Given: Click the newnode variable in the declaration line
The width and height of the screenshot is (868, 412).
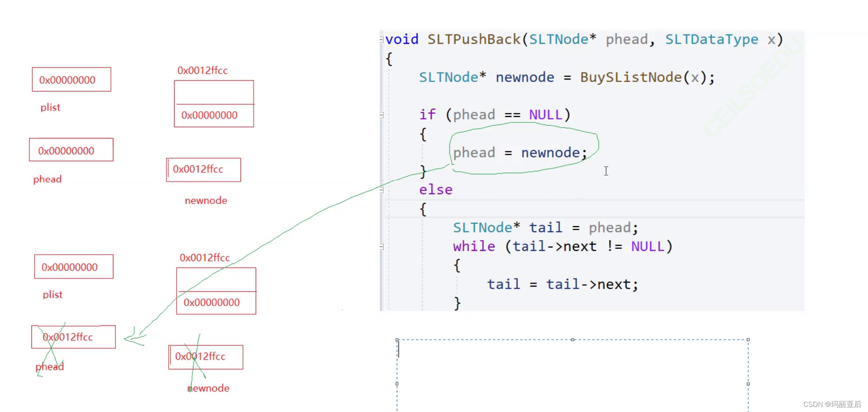Looking at the screenshot, I should (525, 77).
